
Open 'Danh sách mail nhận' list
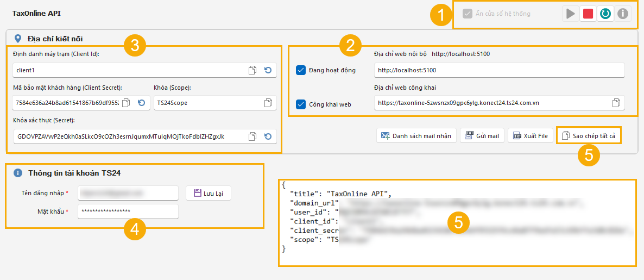point(416,136)
